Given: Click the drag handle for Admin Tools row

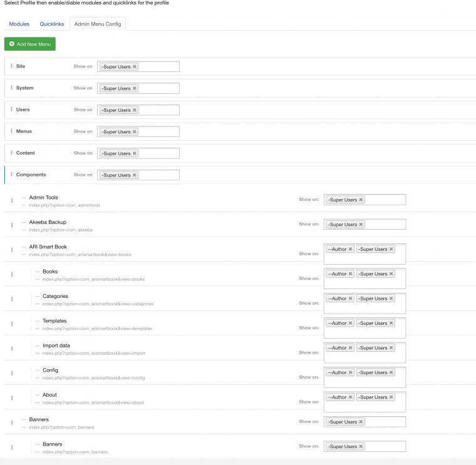Looking at the screenshot, I should 11,200.
